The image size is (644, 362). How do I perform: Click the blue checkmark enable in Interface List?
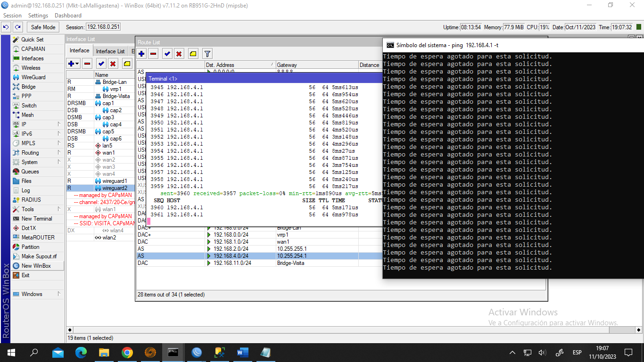[101, 64]
